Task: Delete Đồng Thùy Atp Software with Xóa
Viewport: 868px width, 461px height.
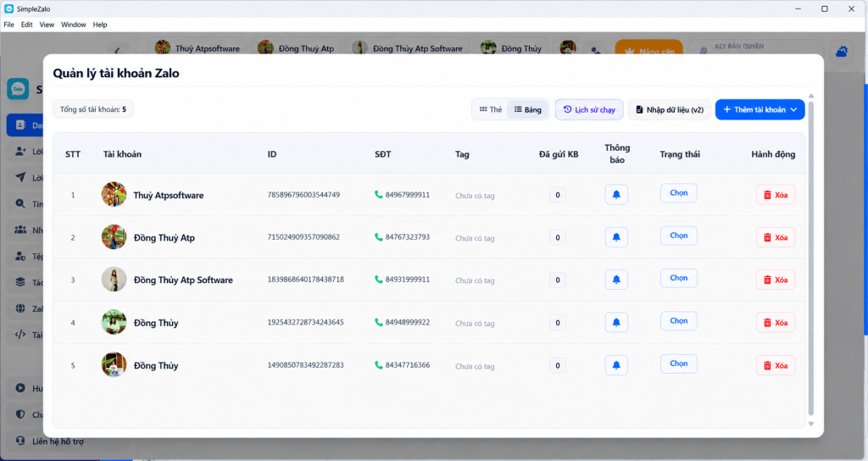Action: pos(776,280)
